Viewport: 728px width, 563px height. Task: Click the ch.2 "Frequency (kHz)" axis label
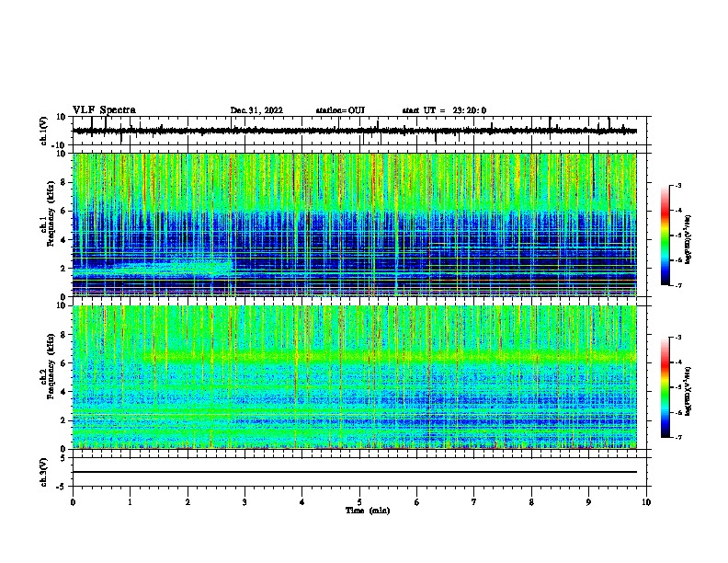point(51,366)
